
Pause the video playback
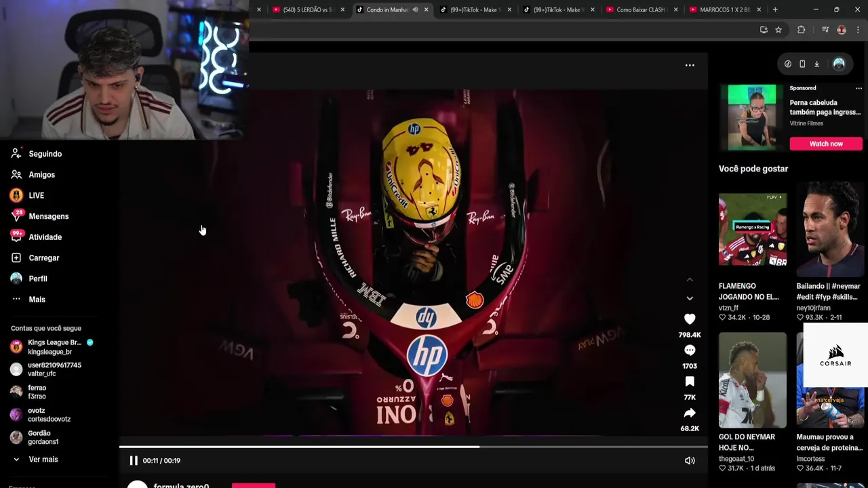click(x=134, y=461)
